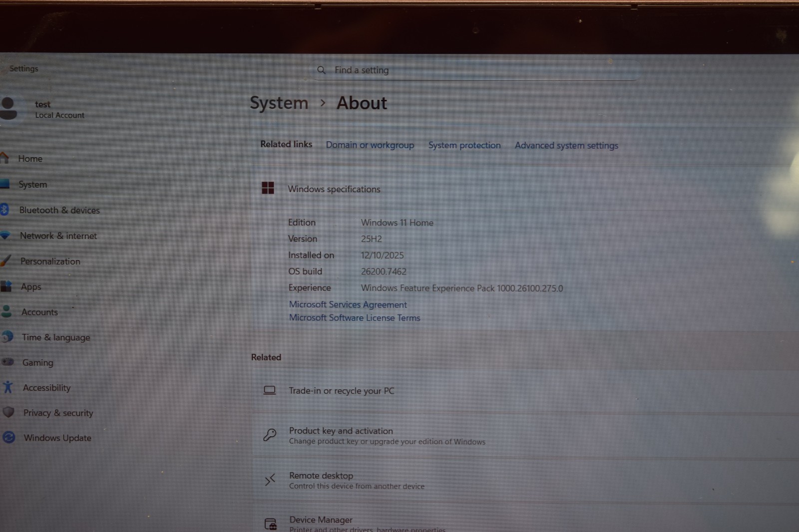
Task: Click the Find a setting search box
Action: click(x=476, y=70)
